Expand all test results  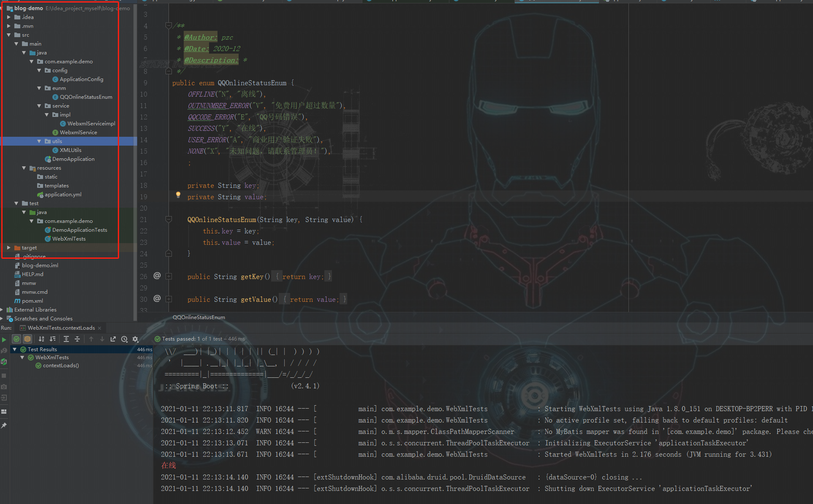pos(66,339)
